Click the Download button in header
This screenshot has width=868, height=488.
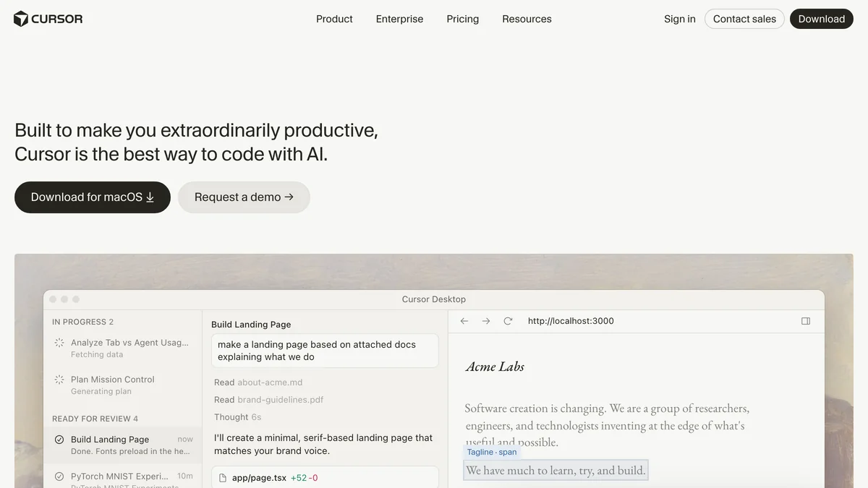[x=822, y=19]
